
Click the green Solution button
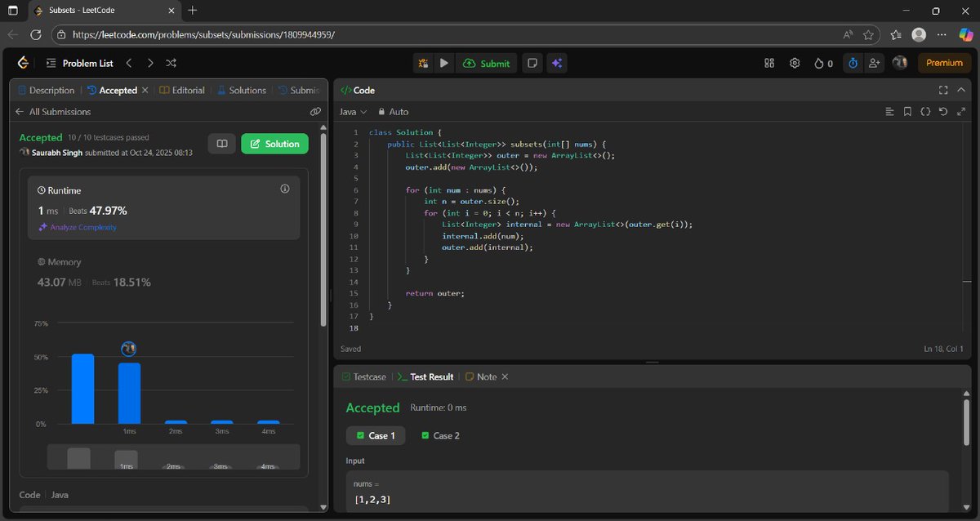tap(274, 144)
